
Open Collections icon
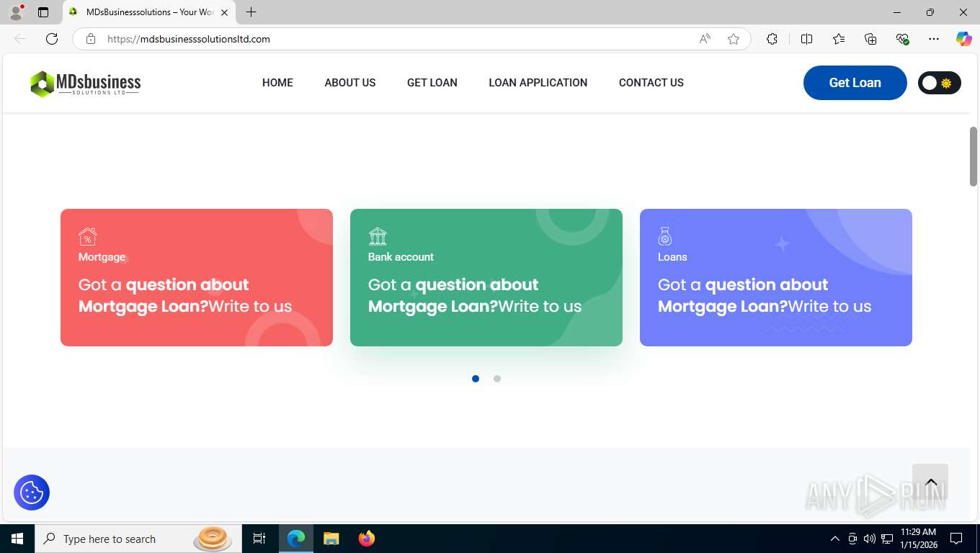[870, 39]
